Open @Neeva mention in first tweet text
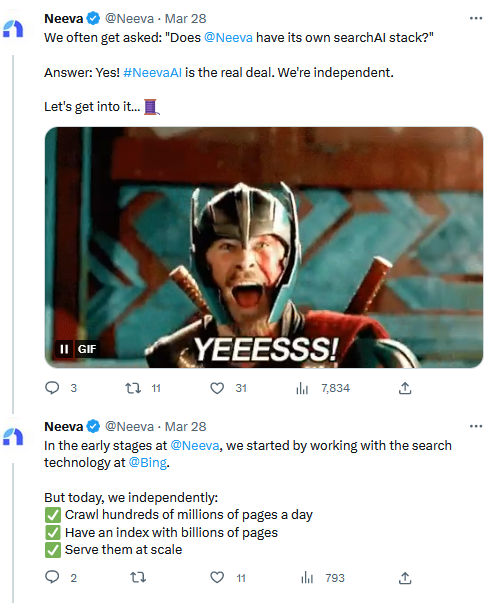The height and width of the screenshot is (603, 496). 228,38
